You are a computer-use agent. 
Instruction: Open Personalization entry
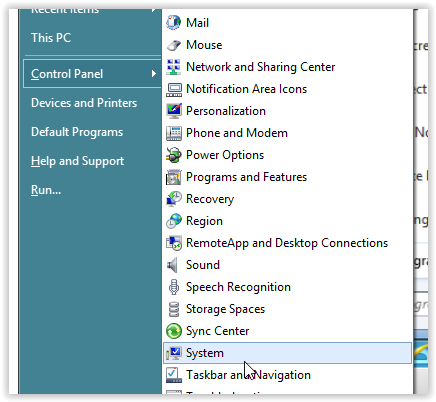288,111
